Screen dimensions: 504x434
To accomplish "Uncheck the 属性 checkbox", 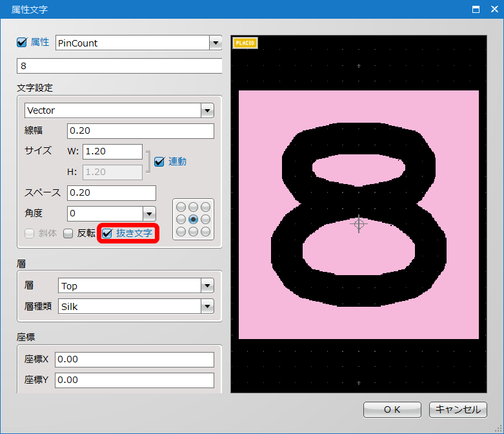I will click(x=22, y=43).
